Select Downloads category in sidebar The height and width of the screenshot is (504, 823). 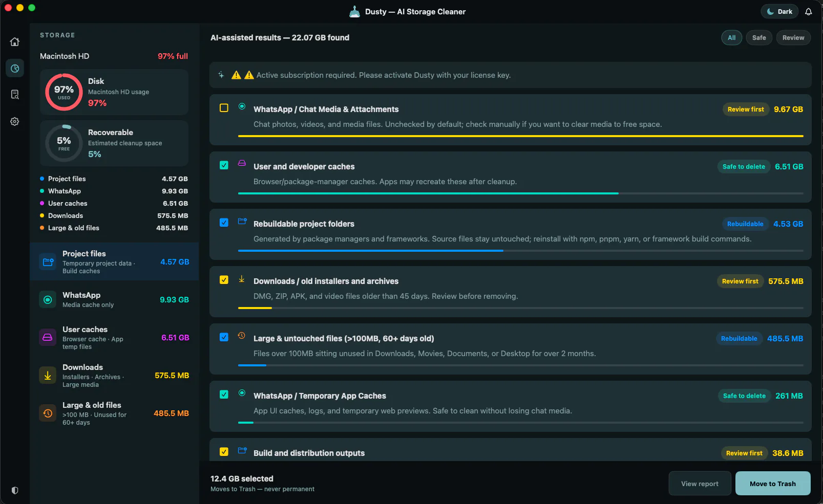click(x=114, y=376)
